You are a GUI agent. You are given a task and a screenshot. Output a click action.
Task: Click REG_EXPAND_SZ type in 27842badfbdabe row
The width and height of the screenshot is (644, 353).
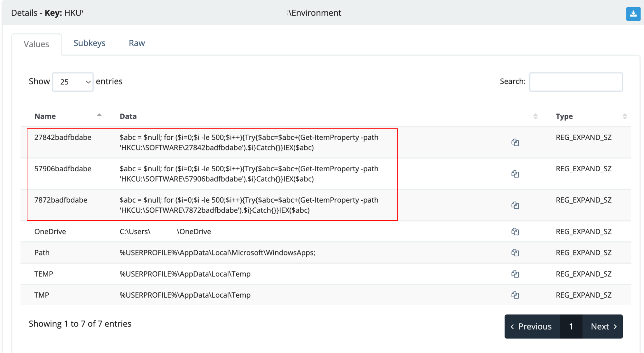click(583, 138)
